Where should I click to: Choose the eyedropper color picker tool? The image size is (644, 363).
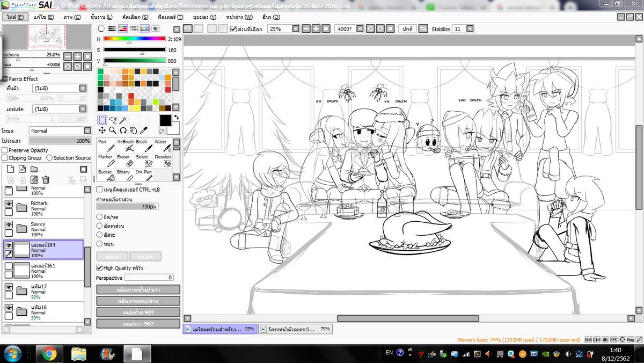[x=143, y=130]
